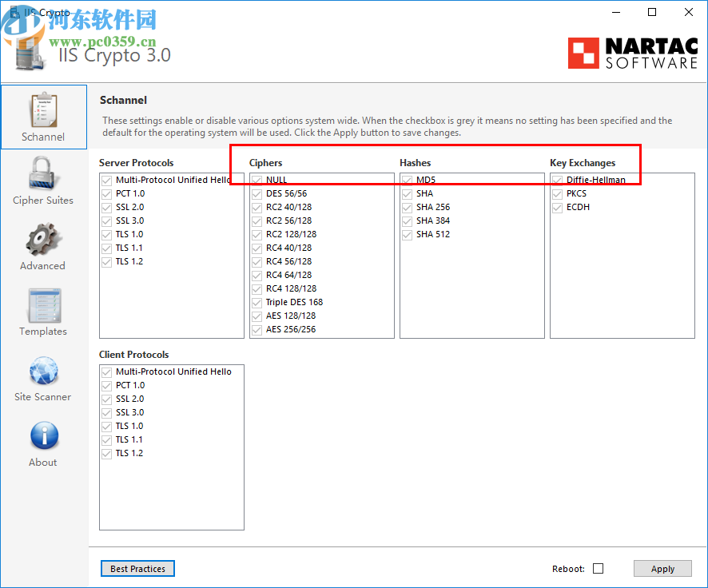708x588 pixels.
Task: Toggle the SHA hash checkbox
Action: pyautogui.click(x=408, y=194)
